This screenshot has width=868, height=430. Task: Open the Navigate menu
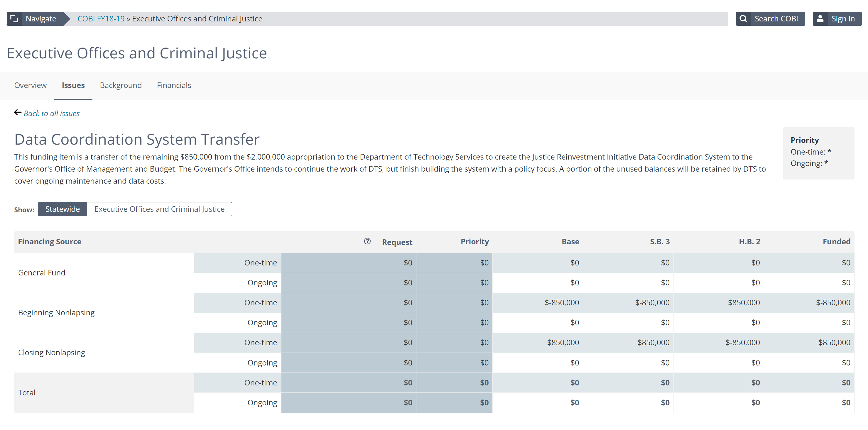point(41,19)
